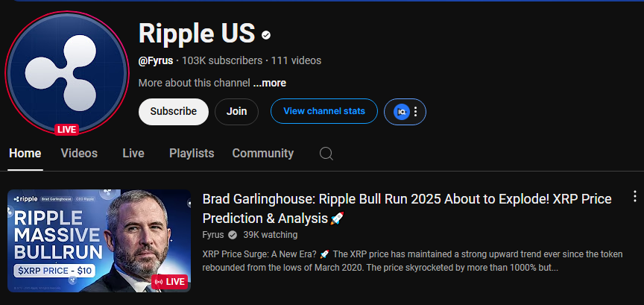Go to the Playlists tab
Image resolution: width=644 pixels, height=305 pixels.
pyautogui.click(x=192, y=154)
